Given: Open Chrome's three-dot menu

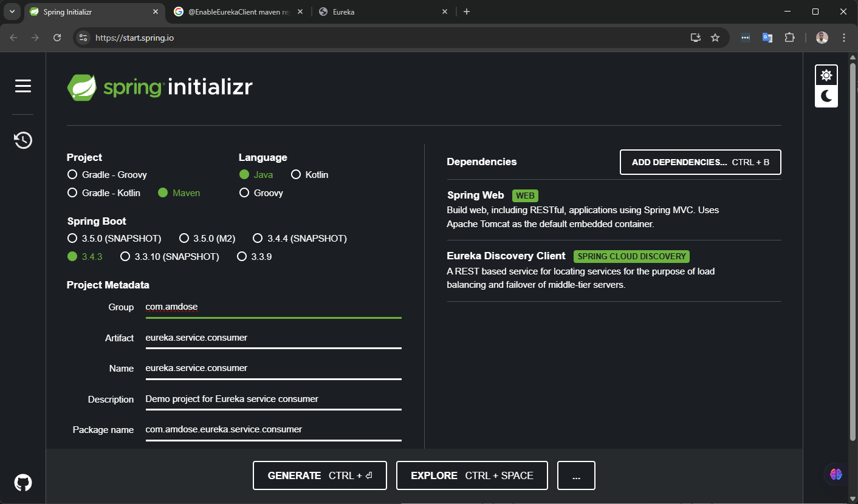Looking at the screenshot, I should point(843,38).
